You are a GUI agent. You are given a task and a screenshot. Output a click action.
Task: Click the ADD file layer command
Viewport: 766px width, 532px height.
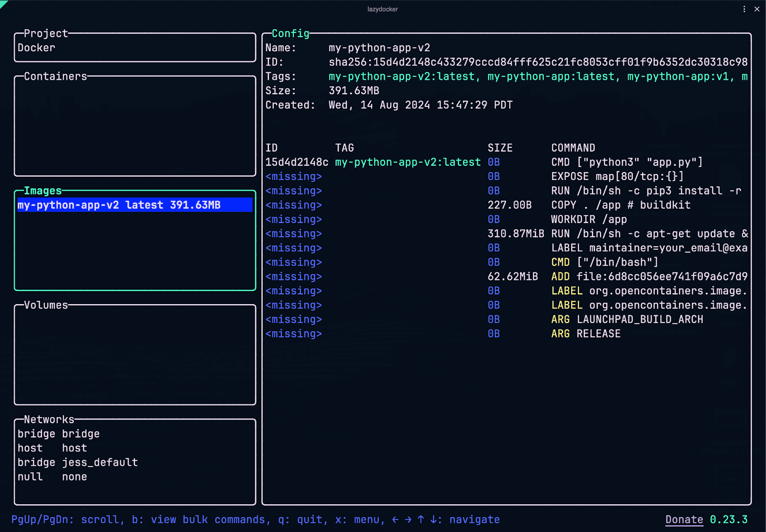tap(649, 277)
